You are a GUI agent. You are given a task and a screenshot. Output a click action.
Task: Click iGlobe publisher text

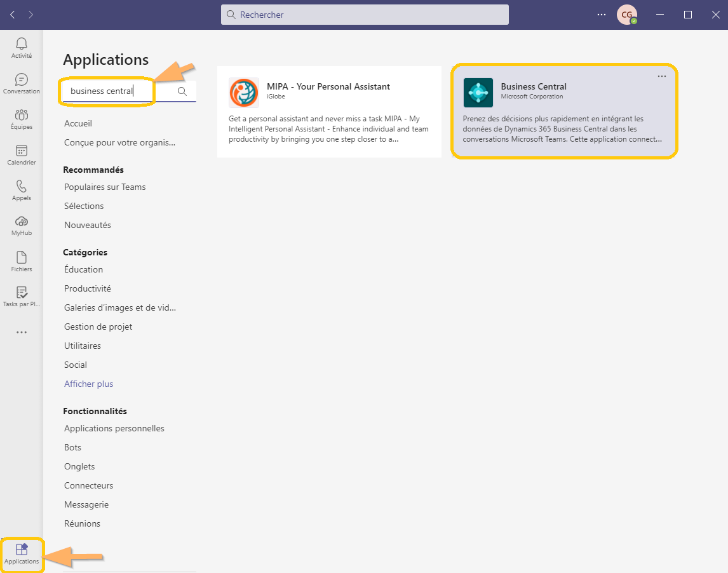(x=276, y=97)
